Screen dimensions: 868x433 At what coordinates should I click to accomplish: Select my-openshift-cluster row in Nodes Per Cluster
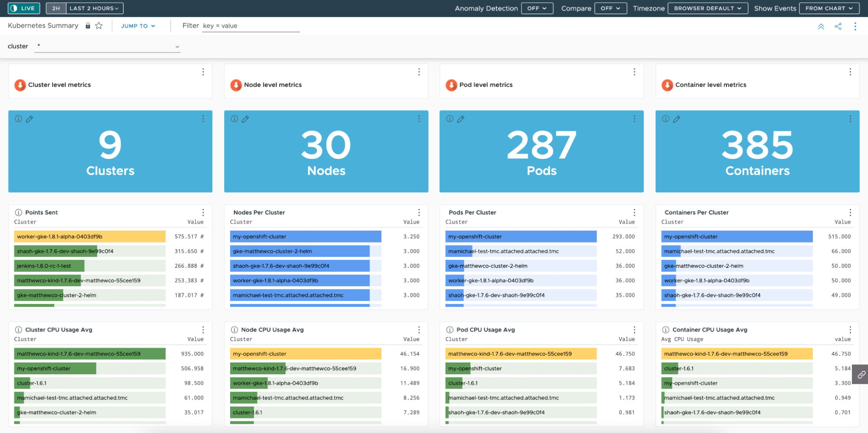pyautogui.click(x=325, y=237)
